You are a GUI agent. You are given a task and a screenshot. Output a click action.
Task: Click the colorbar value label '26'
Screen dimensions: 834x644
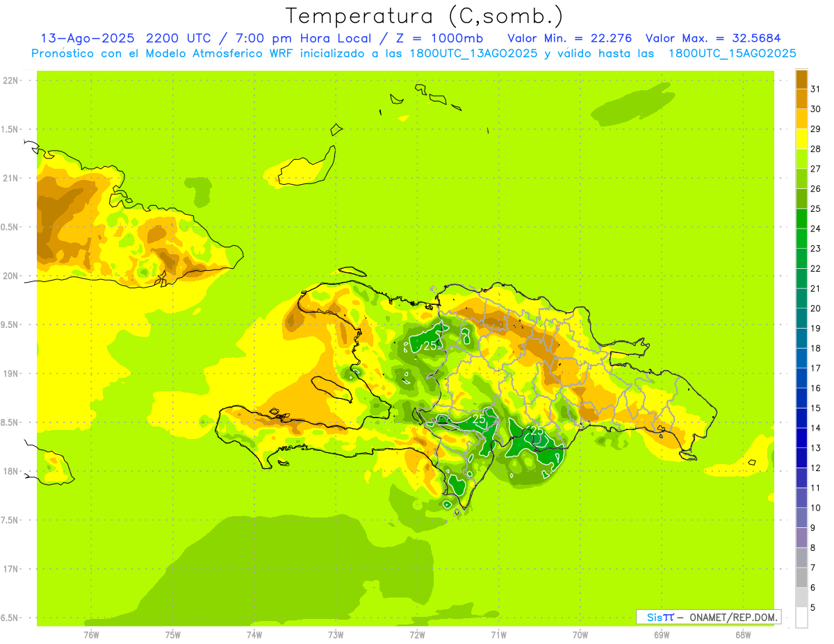pyautogui.click(x=816, y=188)
